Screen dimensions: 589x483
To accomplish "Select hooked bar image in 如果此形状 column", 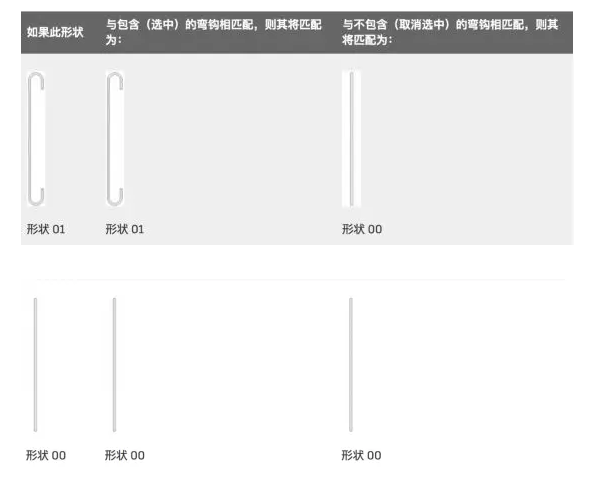I will [36, 139].
